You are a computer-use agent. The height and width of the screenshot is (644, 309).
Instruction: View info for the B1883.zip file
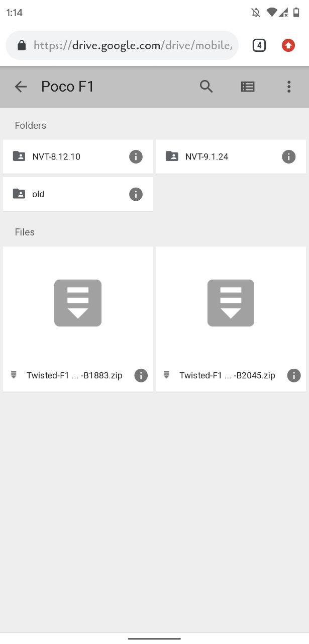click(x=141, y=375)
